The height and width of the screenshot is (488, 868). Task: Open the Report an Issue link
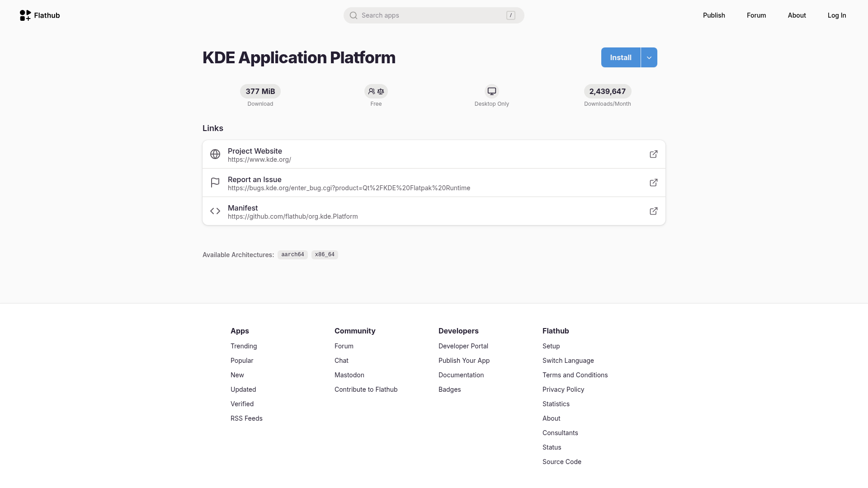point(434,183)
